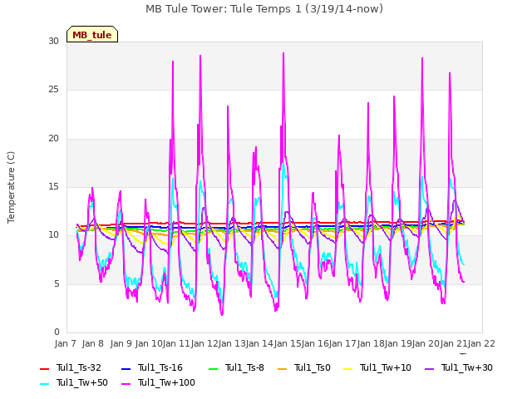
Task: Click the y-axis value 5
Action: [57, 284]
